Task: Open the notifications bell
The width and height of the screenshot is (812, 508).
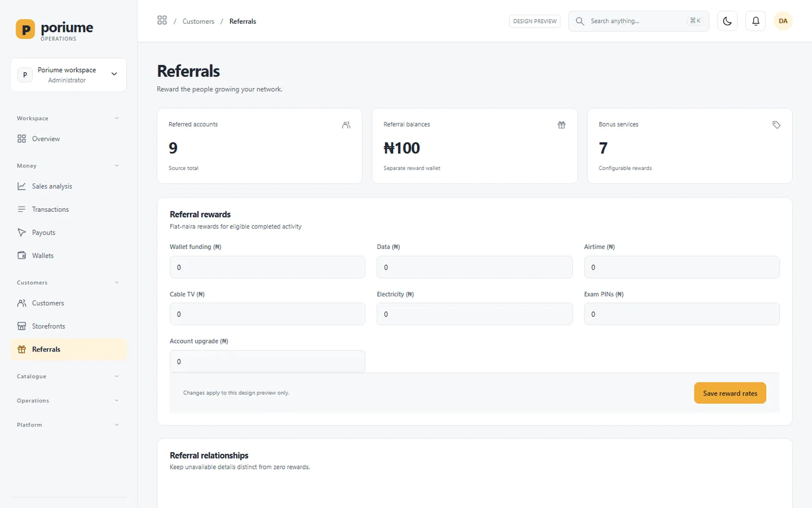Action: [x=755, y=21]
